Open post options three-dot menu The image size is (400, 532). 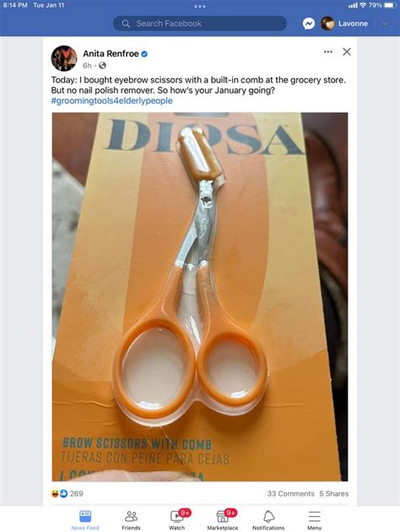coord(328,51)
